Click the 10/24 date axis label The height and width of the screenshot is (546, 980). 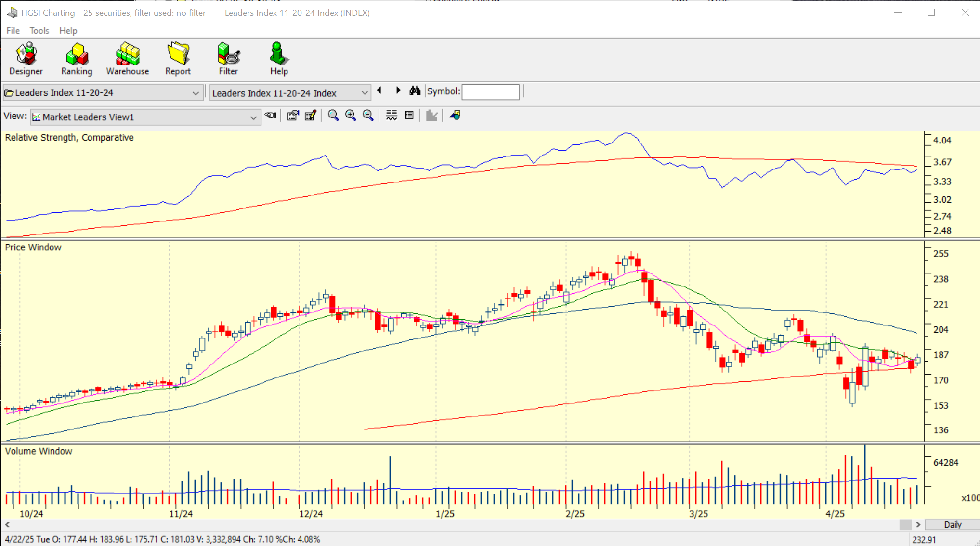point(31,514)
